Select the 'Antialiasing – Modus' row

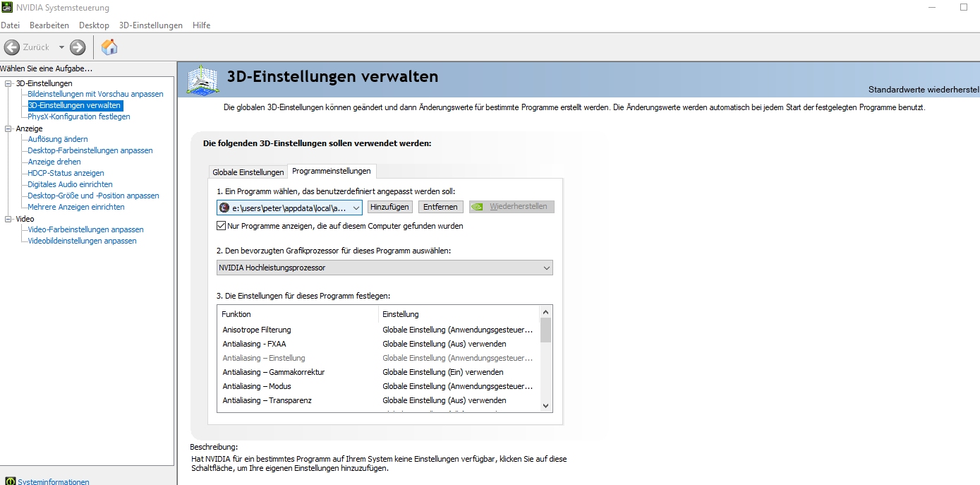(x=378, y=386)
